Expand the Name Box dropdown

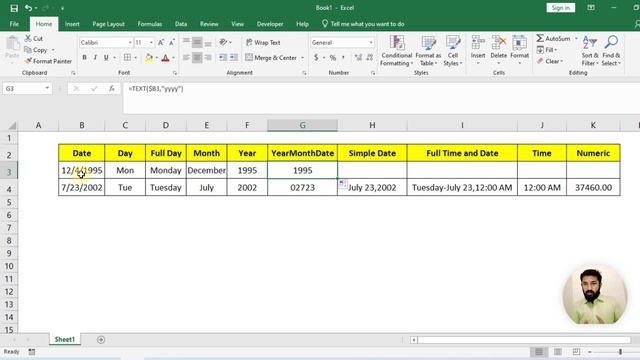coord(47,89)
